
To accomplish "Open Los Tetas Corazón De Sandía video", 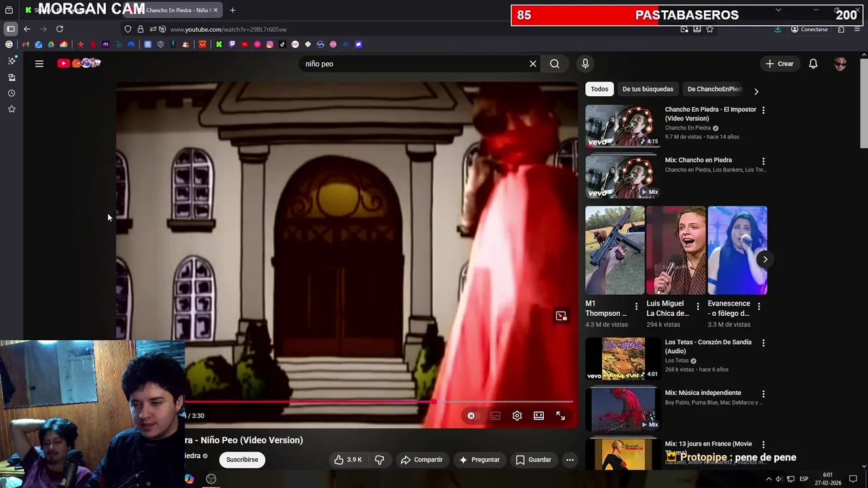I will (623, 359).
